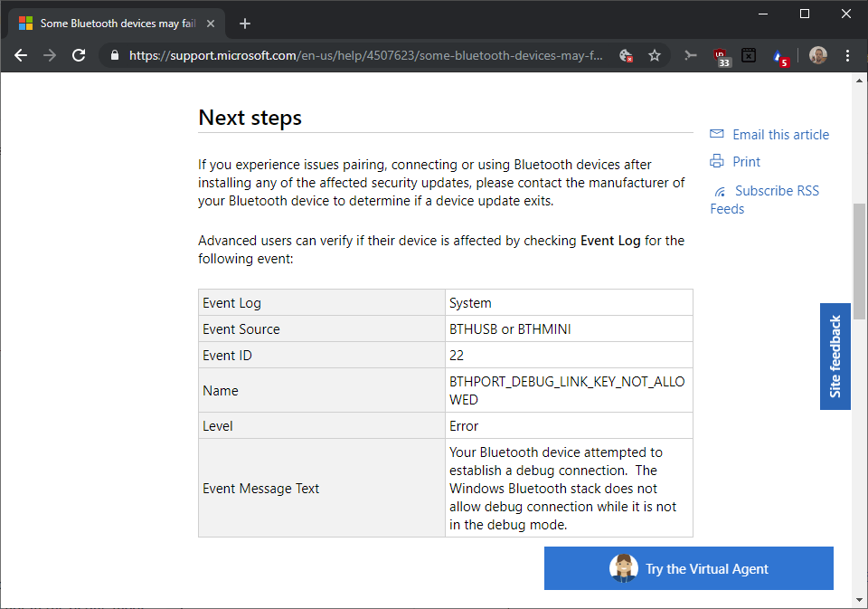Viewport: 868px width, 609px height.
Task: Open the Chrome three-dot menu
Action: pyautogui.click(x=847, y=55)
